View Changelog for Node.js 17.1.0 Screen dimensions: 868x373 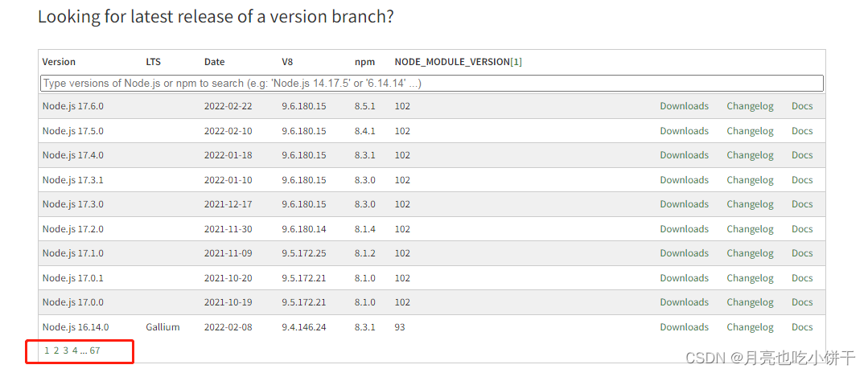click(x=750, y=253)
